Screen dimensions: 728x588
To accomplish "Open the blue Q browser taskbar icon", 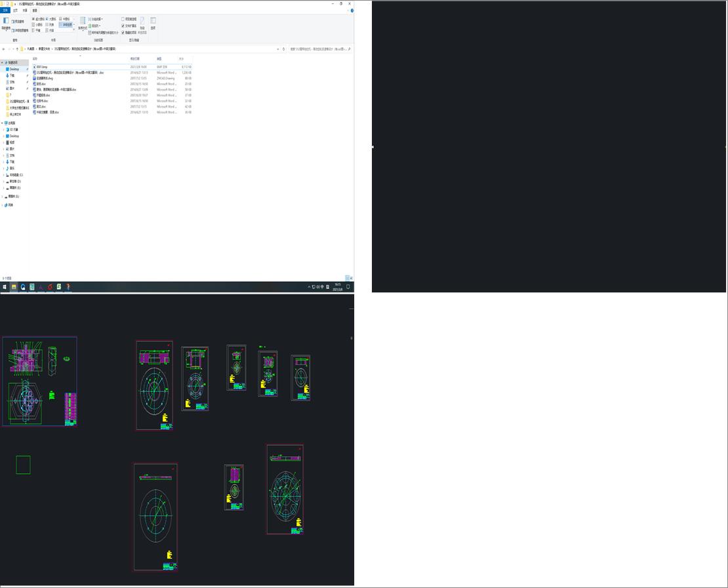I will point(23,287).
